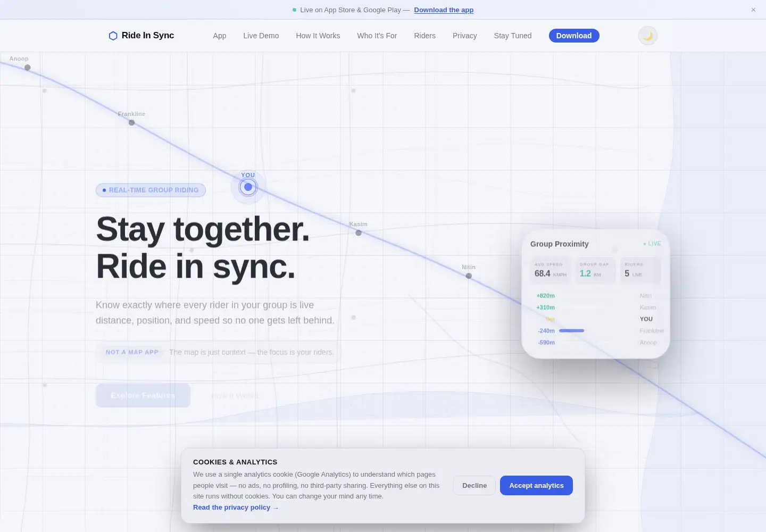The height and width of the screenshot is (532, 766).
Task: Open the Download the app link
Action: tap(444, 10)
